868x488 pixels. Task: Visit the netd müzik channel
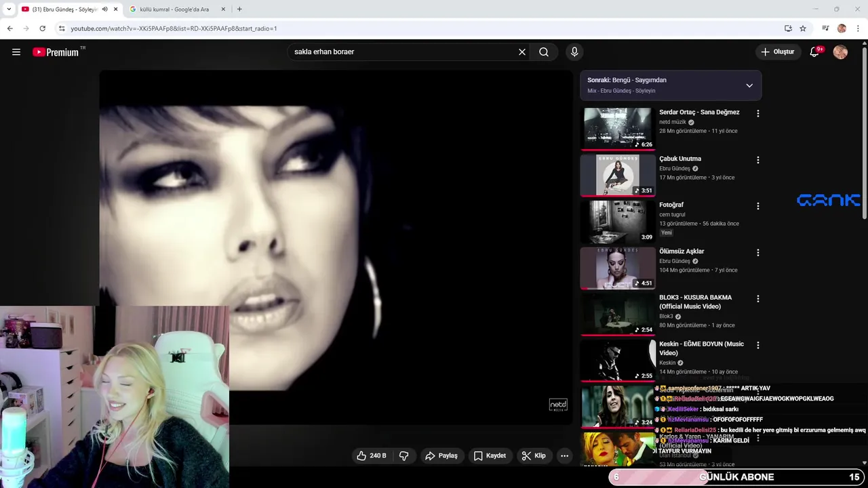pos(673,122)
